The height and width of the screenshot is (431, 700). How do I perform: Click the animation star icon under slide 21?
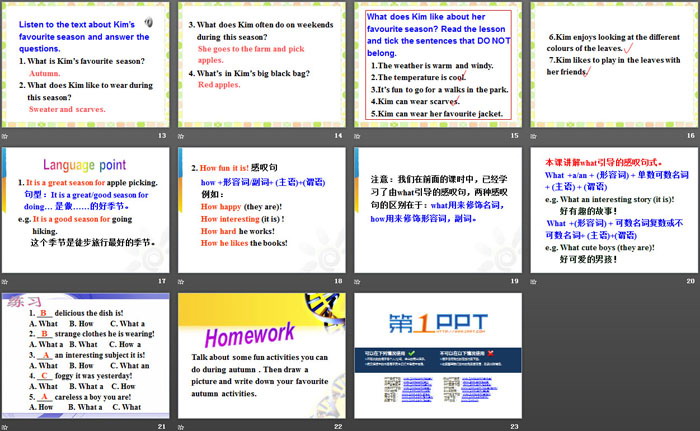pyautogui.click(x=5, y=427)
